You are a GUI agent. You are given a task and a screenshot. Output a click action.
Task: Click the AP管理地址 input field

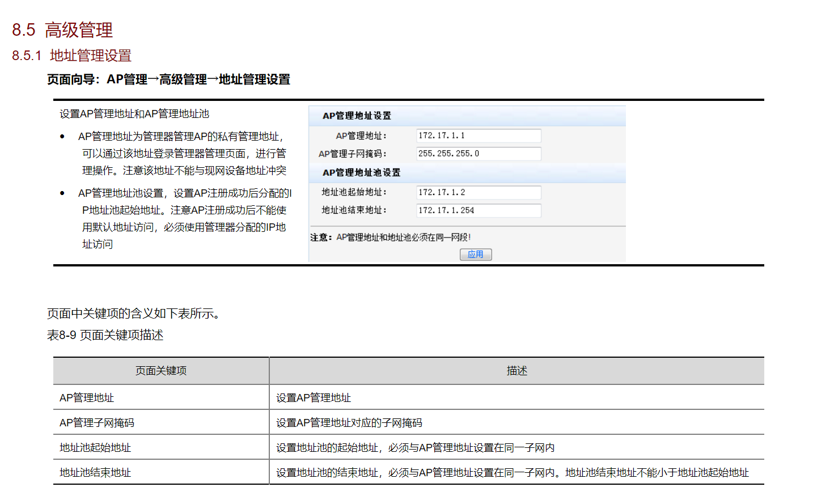[x=479, y=135]
